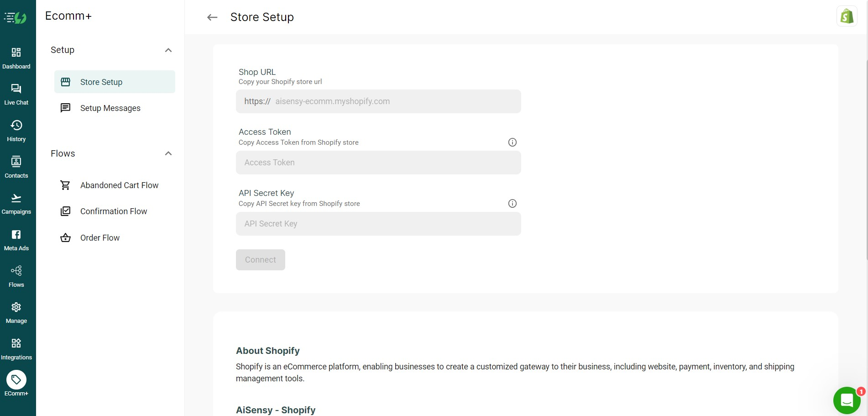
Task: Click the Access Token info icon
Action: [x=512, y=142]
